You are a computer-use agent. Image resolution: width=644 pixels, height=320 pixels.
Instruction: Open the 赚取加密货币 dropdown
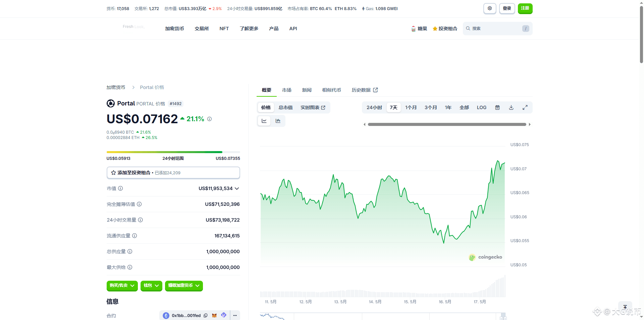click(184, 285)
